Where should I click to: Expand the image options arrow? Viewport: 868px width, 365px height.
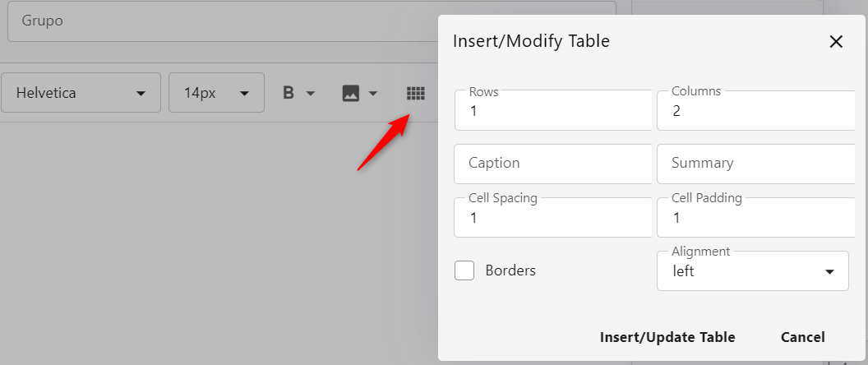pos(373,93)
